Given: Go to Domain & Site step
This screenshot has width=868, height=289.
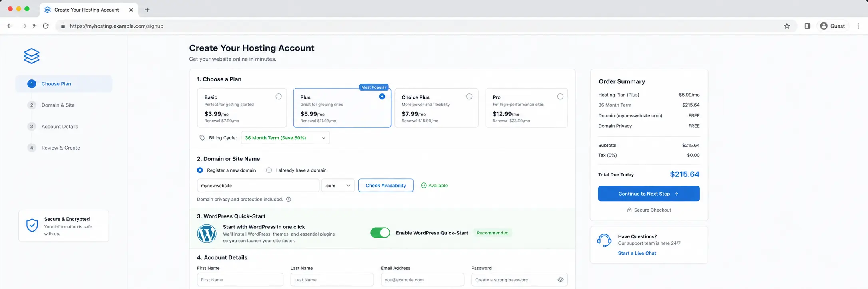Looking at the screenshot, I should tap(58, 105).
